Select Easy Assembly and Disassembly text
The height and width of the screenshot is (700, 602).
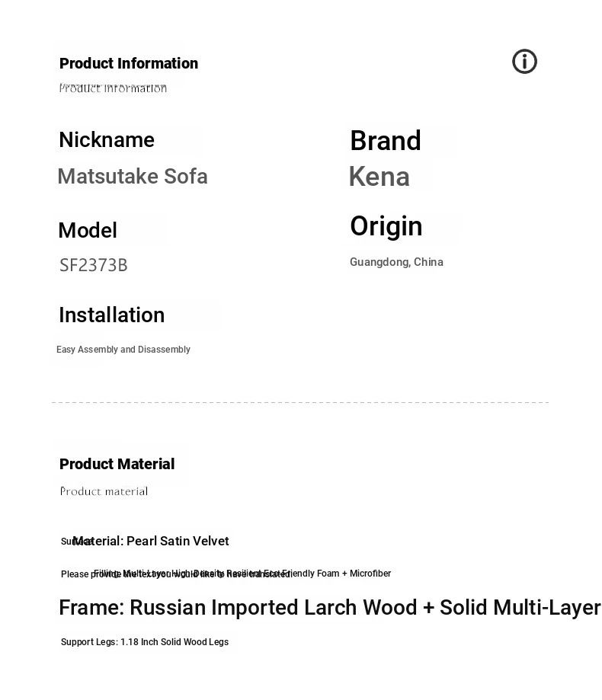point(123,350)
